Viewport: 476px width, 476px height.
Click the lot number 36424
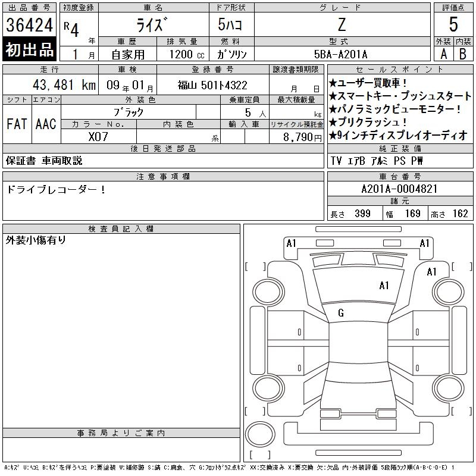[29, 25]
